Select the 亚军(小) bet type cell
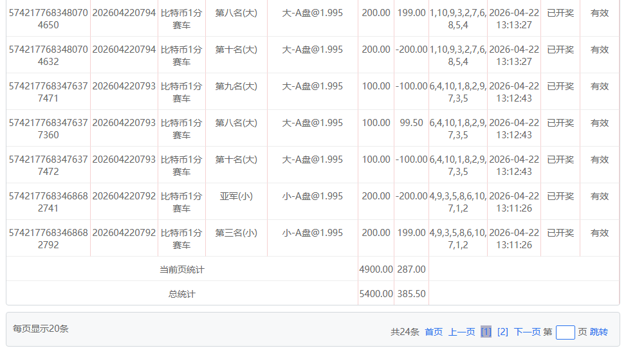Screen dimensions: 626x364 click(x=236, y=196)
